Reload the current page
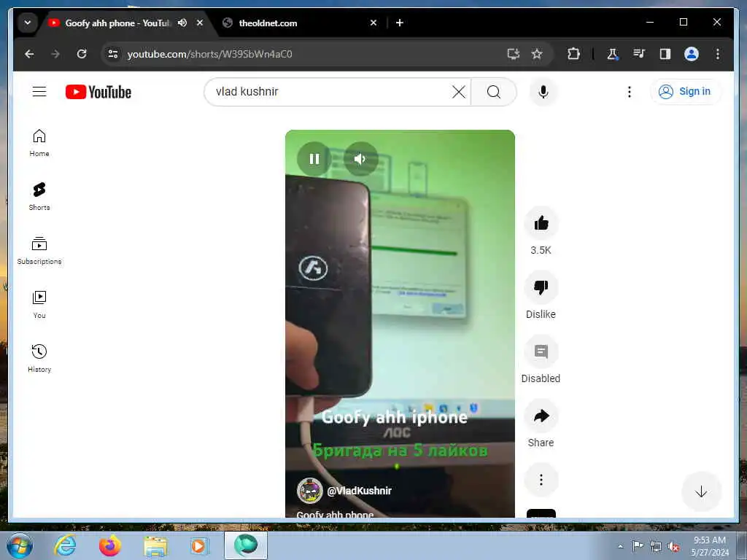This screenshot has width=747, height=560. (x=82, y=54)
